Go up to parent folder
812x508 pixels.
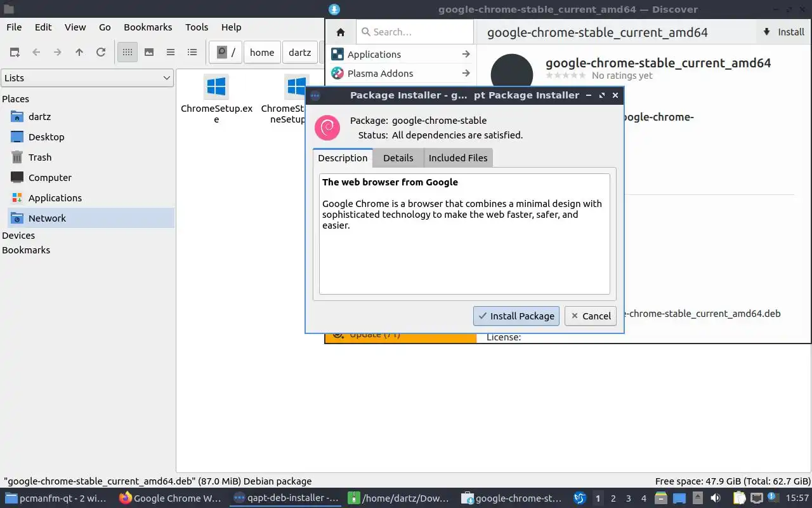(x=79, y=52)
